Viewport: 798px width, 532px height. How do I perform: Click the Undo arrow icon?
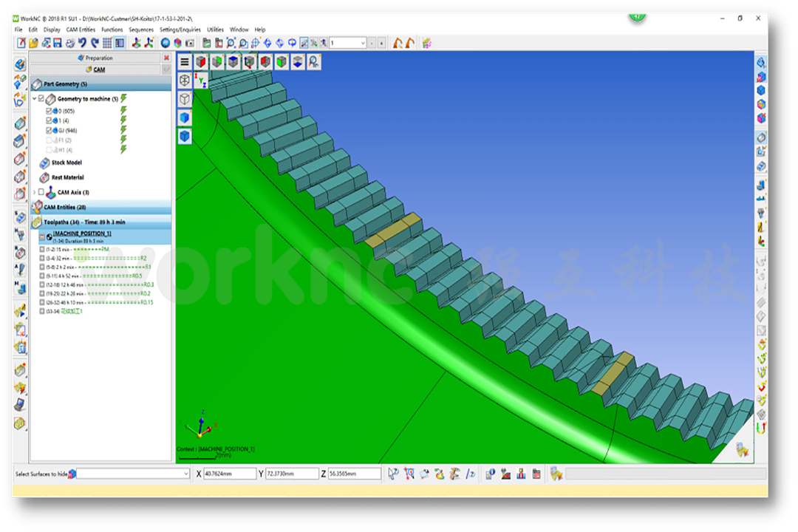click(x=82, y=44)
